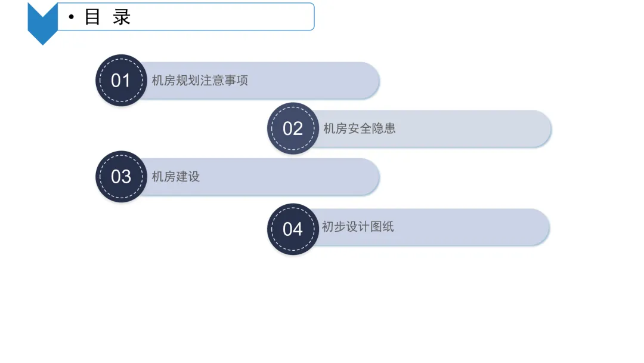Go to the 机房建设 section text
Viewport: 644px width, 363px height.
click(x=176, y=176)
